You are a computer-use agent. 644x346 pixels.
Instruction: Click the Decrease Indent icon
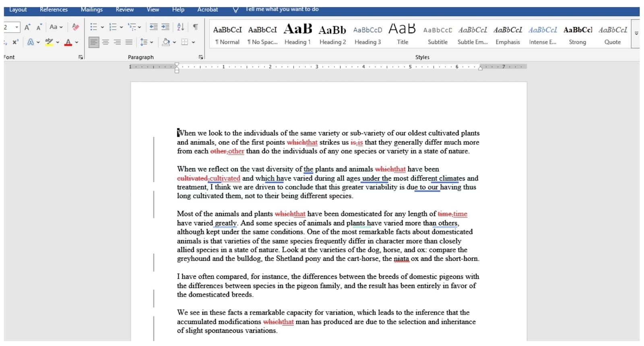point(153,27)
